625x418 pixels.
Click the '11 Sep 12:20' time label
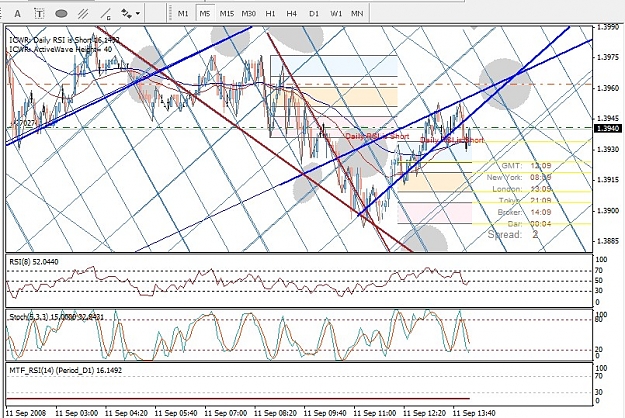click(x=425, y=413)
